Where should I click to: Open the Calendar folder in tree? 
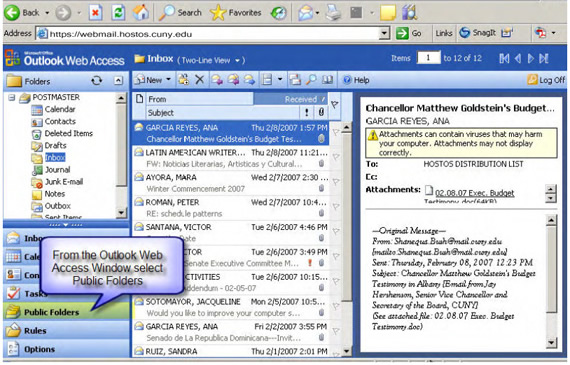pos(53,109)
